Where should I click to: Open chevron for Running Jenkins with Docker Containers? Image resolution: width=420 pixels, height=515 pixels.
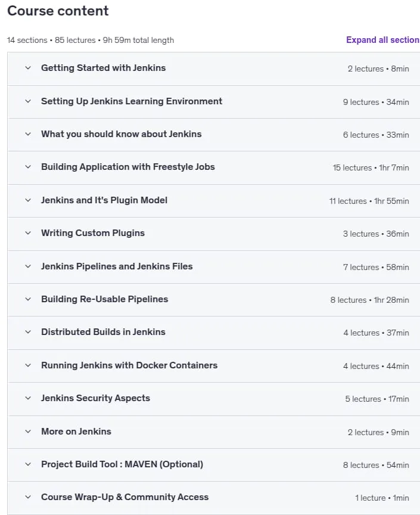[28, 365]
